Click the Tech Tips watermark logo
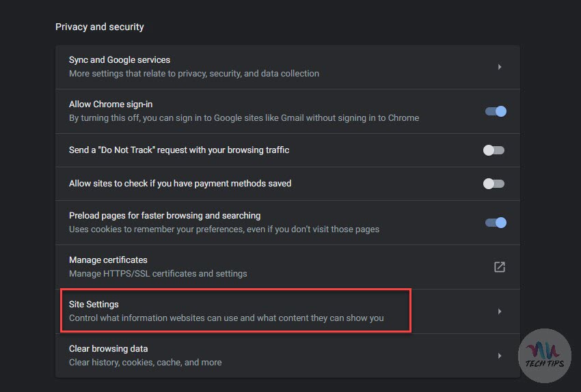 pyautogui.click(x=545, y=354)
